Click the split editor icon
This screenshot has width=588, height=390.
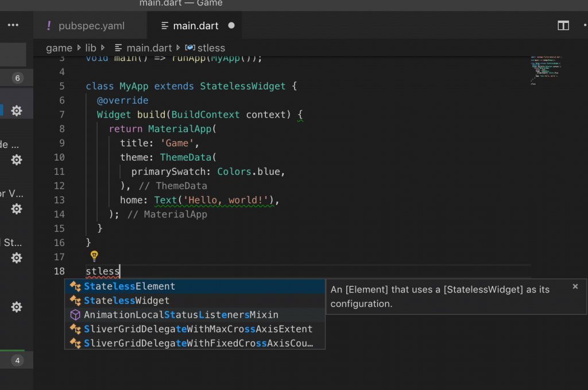(x=563, y=26)
